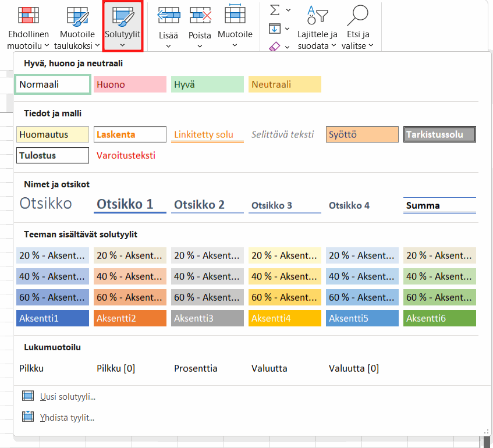Select the Aksentti2 orange color style
This screenshot has width=493, height=448.
click(130, 318)
